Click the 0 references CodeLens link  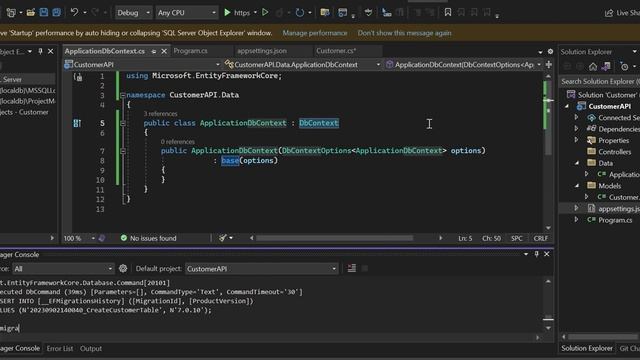coord(178,142)
